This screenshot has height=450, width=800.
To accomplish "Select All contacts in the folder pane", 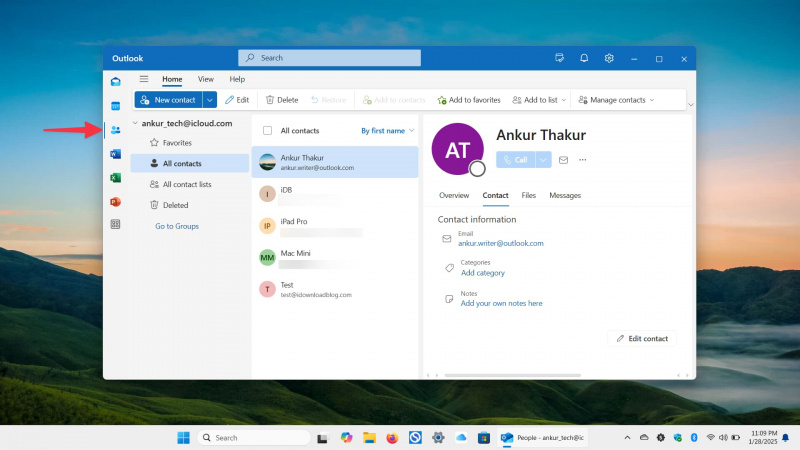I will (x=190, y=163).
